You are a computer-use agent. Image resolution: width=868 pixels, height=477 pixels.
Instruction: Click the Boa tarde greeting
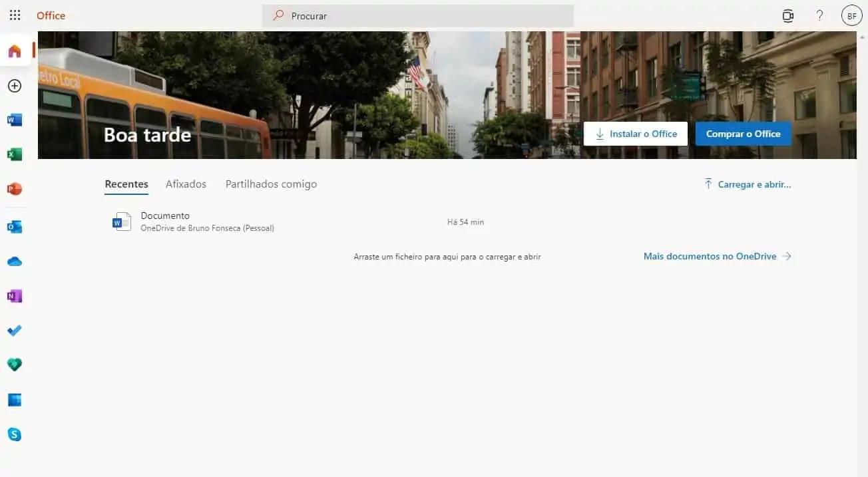coord(148,135)
